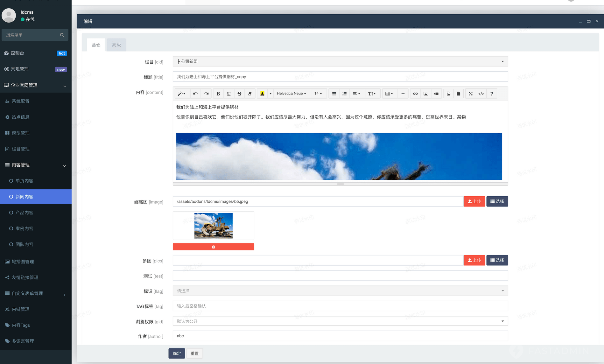Open 控制台 in the sidebar
The height and width of the screenshot is (364, 604).
click(36, 53)
